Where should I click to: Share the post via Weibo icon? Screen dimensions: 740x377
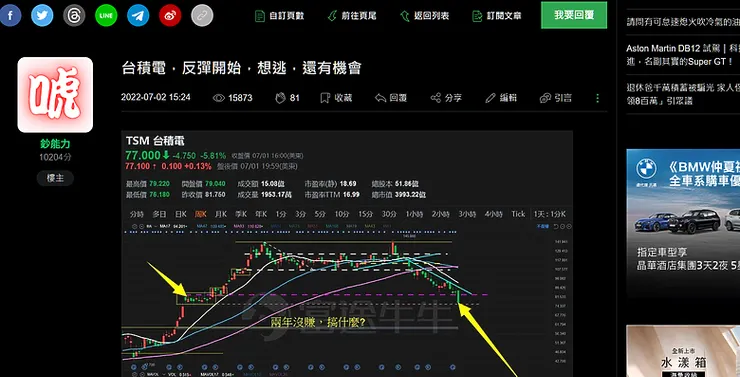pyautogui.click(x=170, y=16)
